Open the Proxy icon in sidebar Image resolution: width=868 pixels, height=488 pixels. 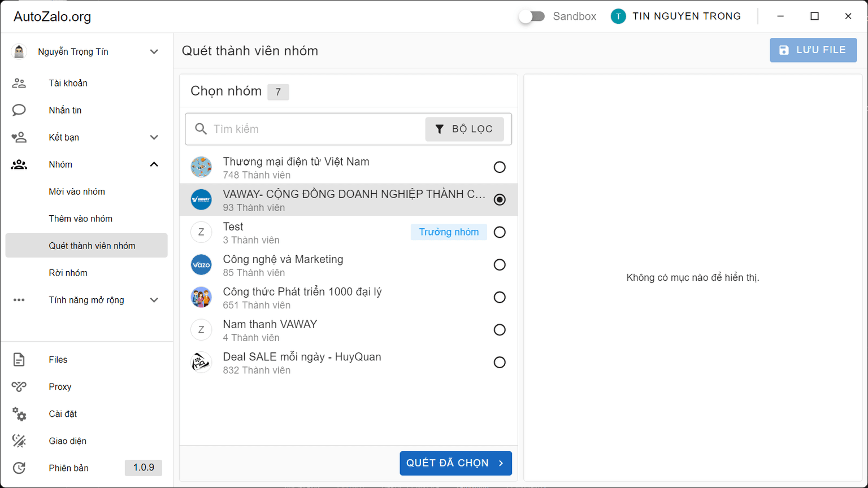pyautogui.click(x=19, y=387)
